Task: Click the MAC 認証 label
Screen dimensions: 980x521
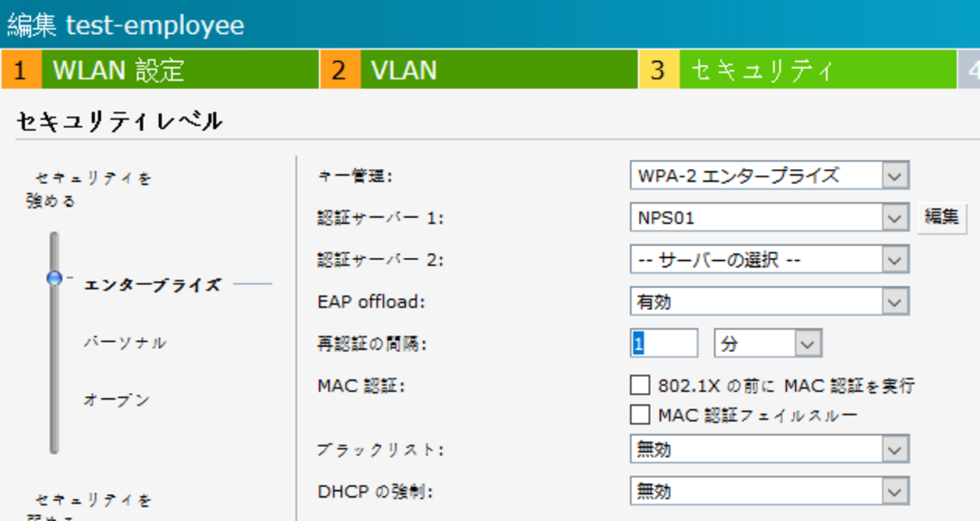Action: tap(361, 386)
